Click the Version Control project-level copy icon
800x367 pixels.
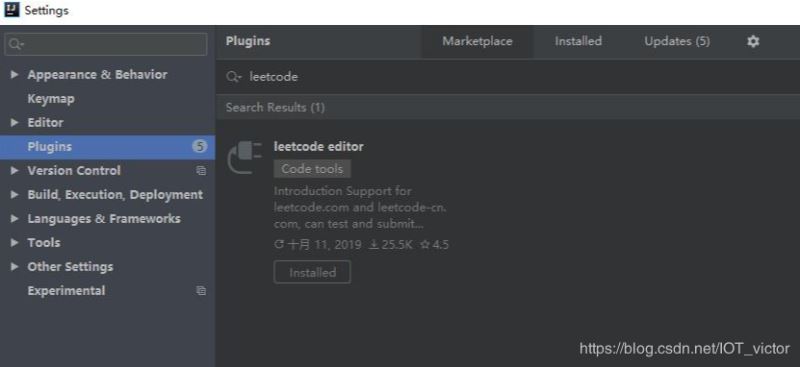tap(201, 170)
